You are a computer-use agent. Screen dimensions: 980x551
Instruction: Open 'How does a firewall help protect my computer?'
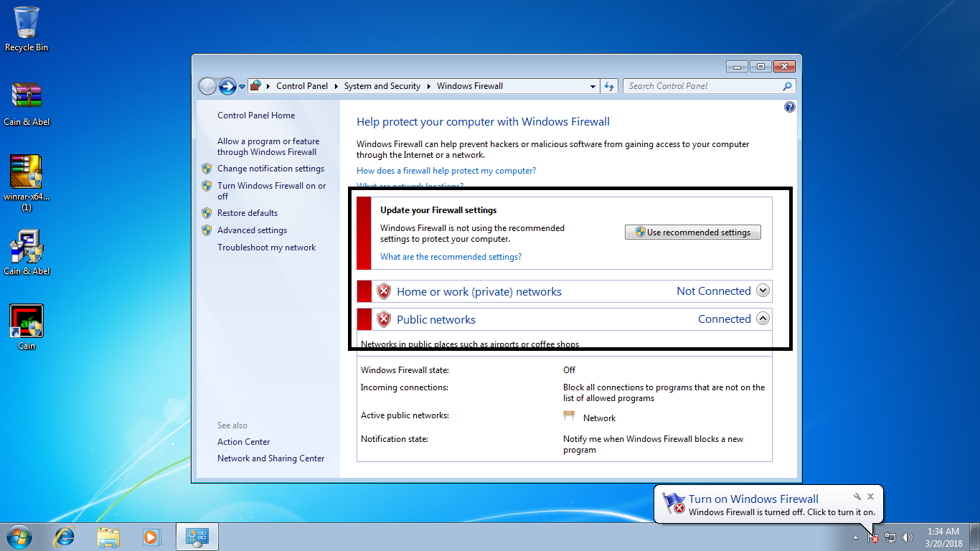[x=446, y=171]
